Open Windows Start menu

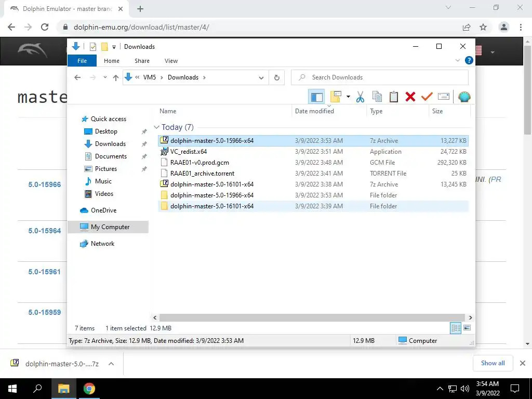[12, 389]
